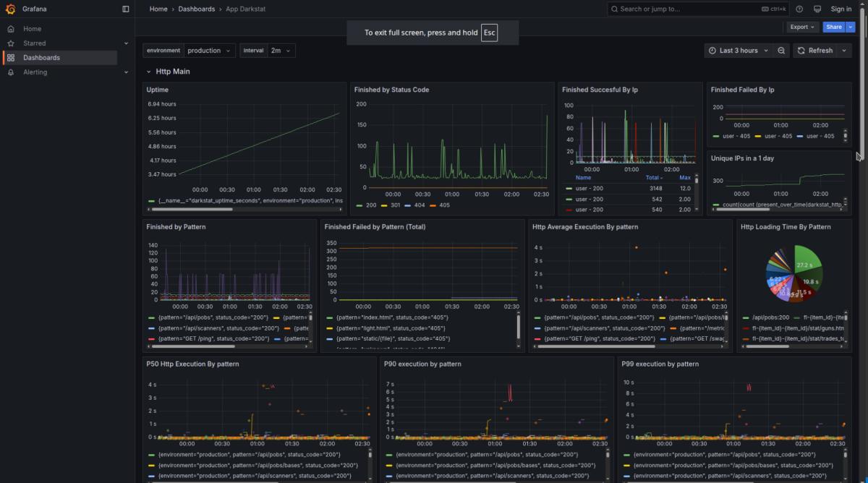This screenshot has width=868, height=483.
Task: Click the Sign in link
Action: [x=841, y=9]
